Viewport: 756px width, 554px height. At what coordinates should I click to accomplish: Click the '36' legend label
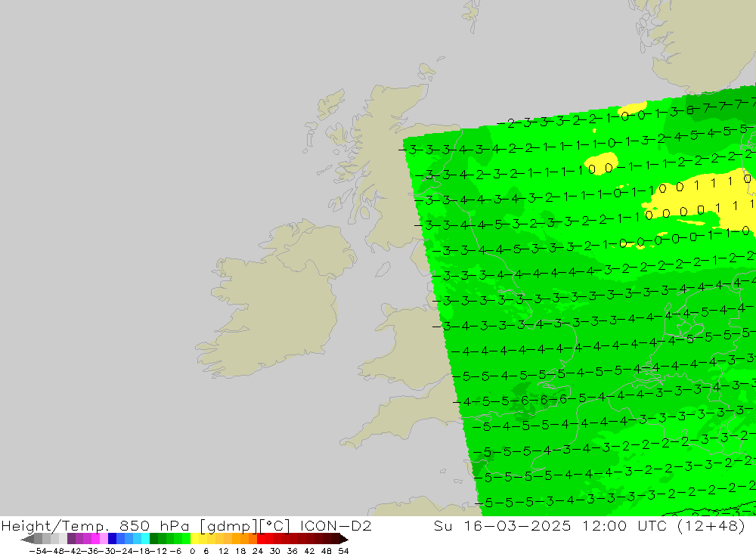[292, 551]
